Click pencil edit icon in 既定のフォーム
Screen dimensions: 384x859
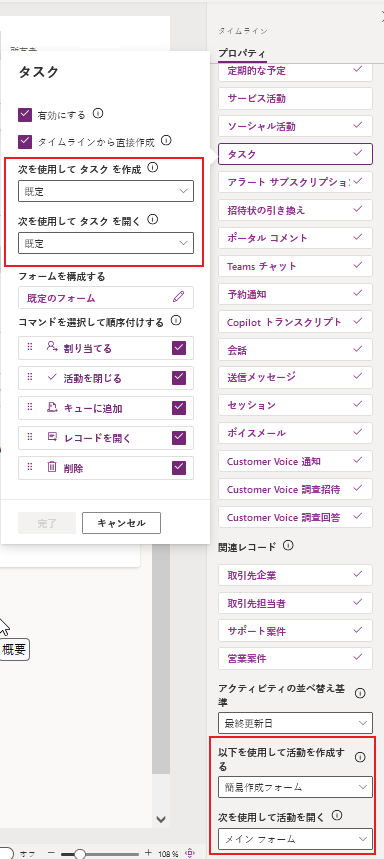(179, 297)
